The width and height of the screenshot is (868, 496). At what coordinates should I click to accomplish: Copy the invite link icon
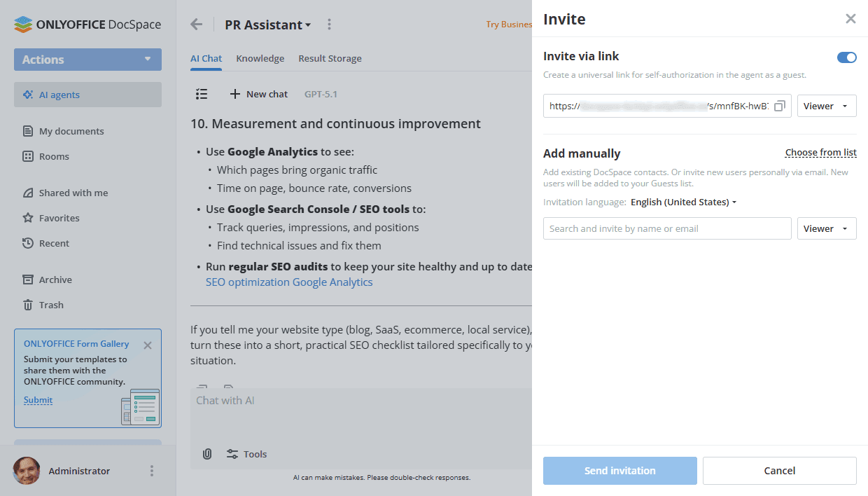(780, 106)
